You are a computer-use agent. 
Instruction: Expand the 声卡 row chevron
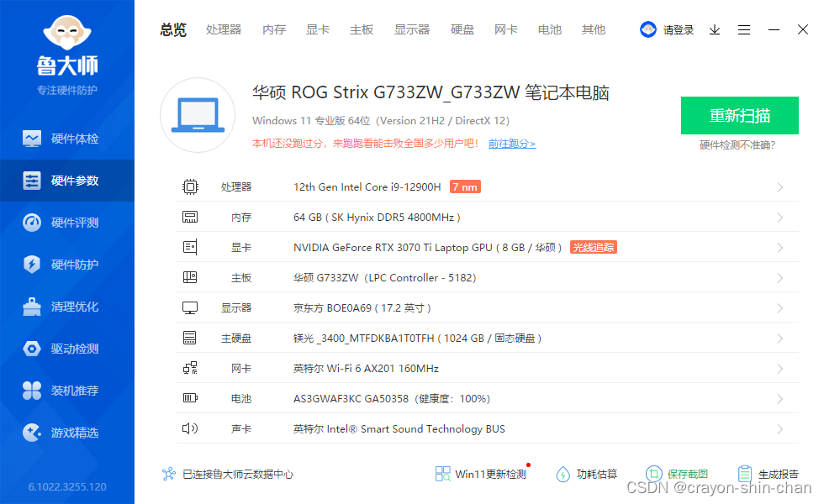pyautogui.click(x=780, y=429)
